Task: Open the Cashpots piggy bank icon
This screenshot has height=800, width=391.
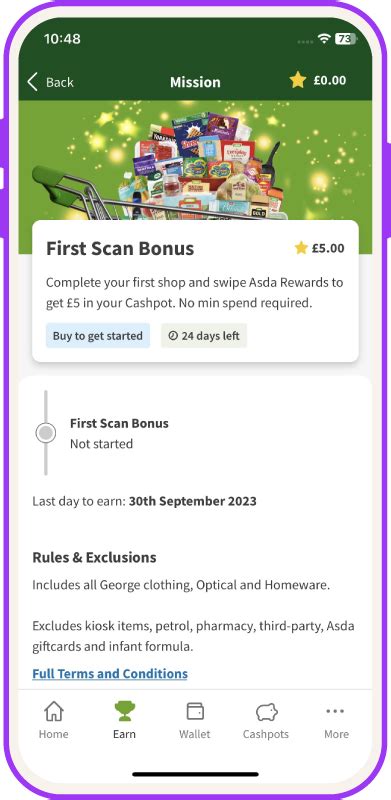Action: coord(266,712)
